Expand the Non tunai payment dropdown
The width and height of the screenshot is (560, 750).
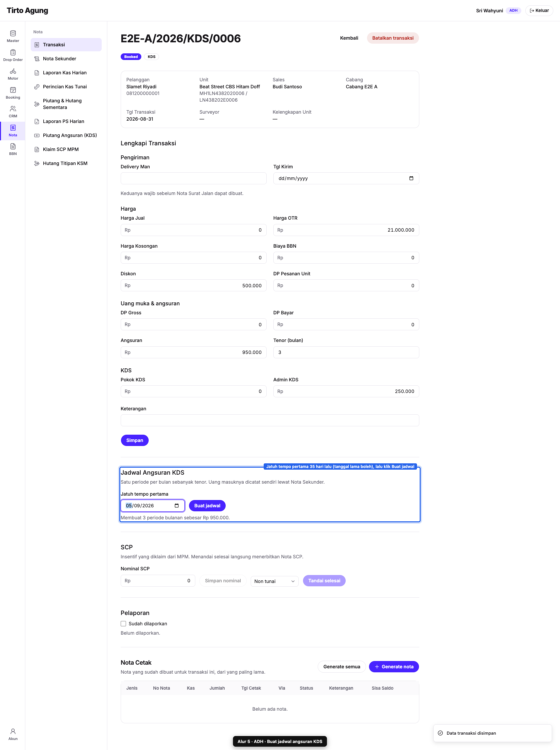pyautogui.click(x=274, y=581)
